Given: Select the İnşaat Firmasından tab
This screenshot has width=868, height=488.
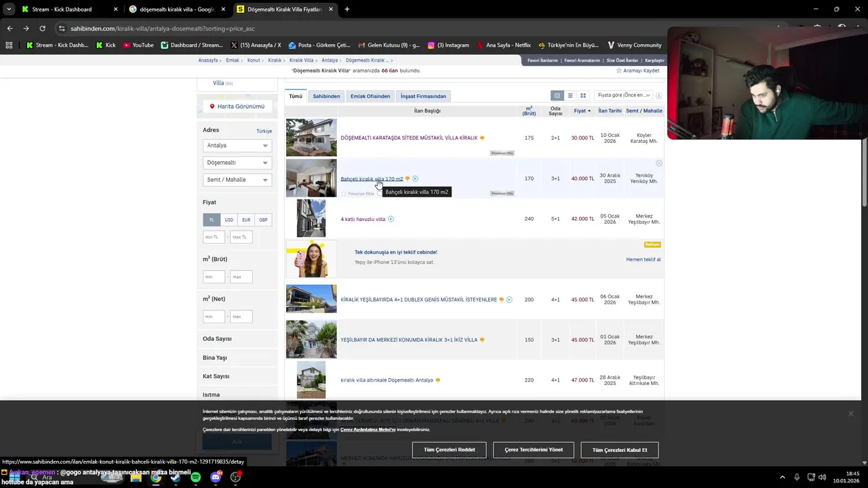Looking at the screenshot, I should point(423,96).
